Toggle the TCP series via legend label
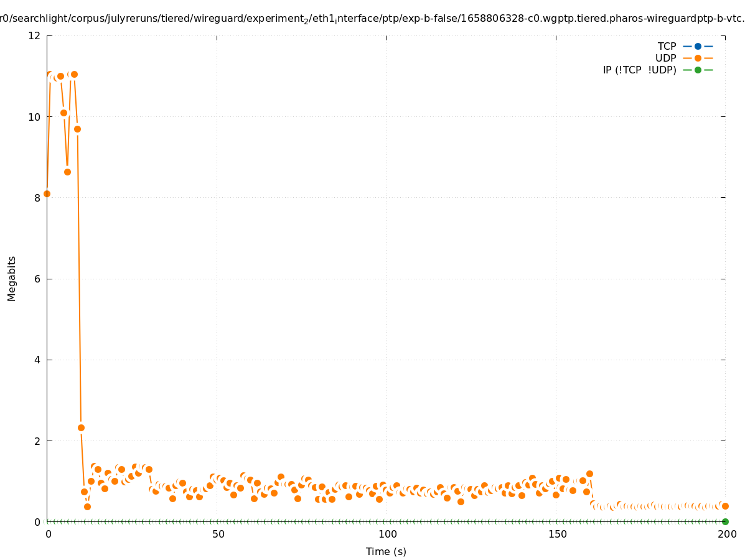Viewport: 745px width, 560px height. tap(667, 46)
